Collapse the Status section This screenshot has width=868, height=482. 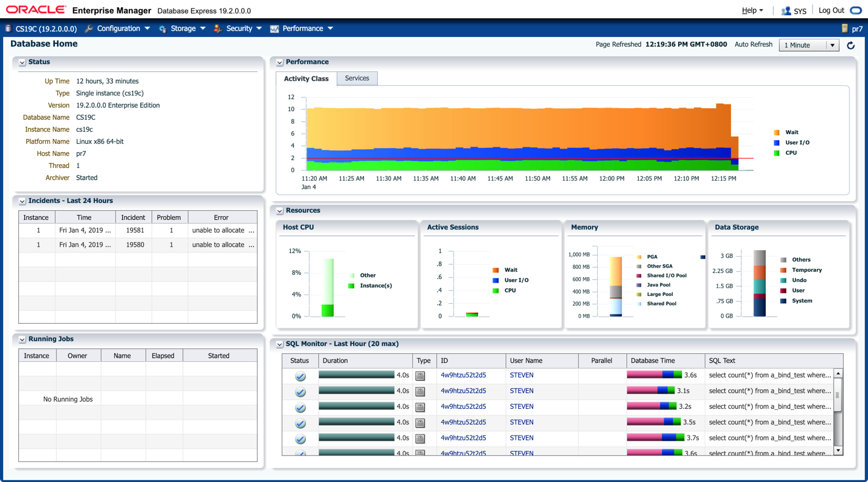[22, 62]
